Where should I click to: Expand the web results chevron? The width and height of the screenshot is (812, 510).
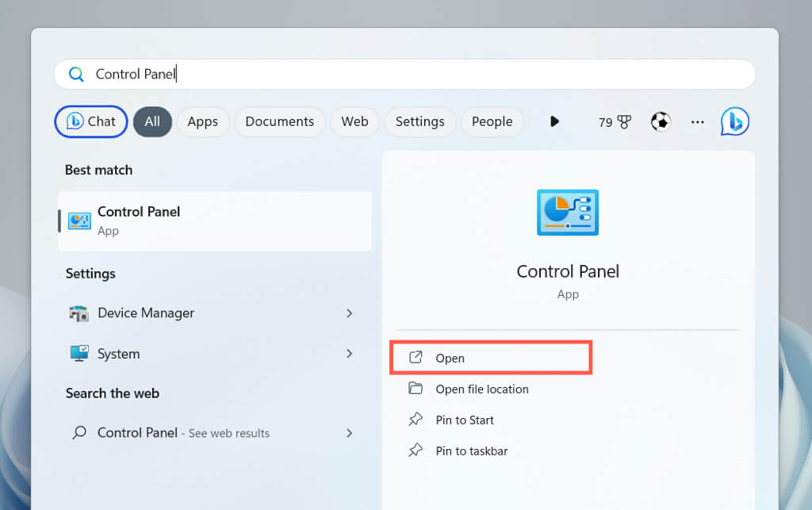[350, 433]
